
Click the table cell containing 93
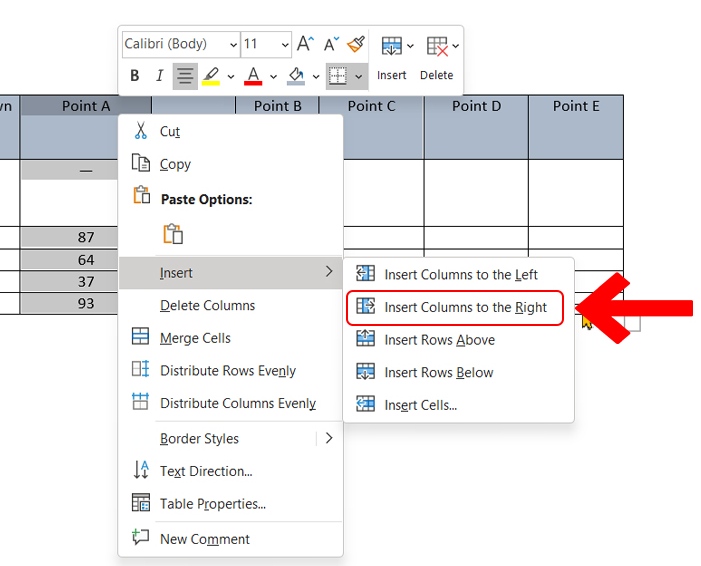point(69,304)
